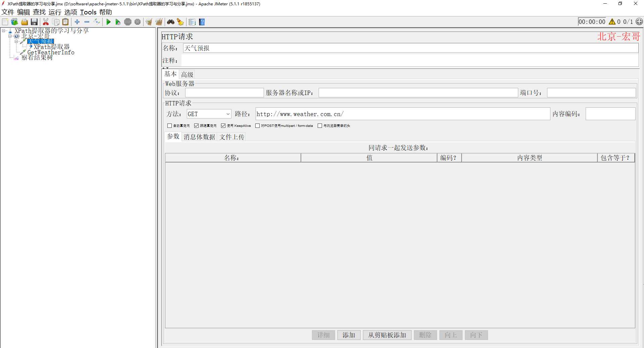
Task: Click the Cut scissors icon
Action: [x=46, y=22]
